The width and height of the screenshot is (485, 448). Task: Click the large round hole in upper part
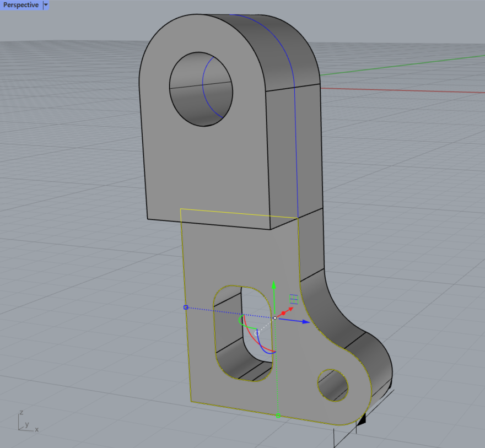(201, 89)
